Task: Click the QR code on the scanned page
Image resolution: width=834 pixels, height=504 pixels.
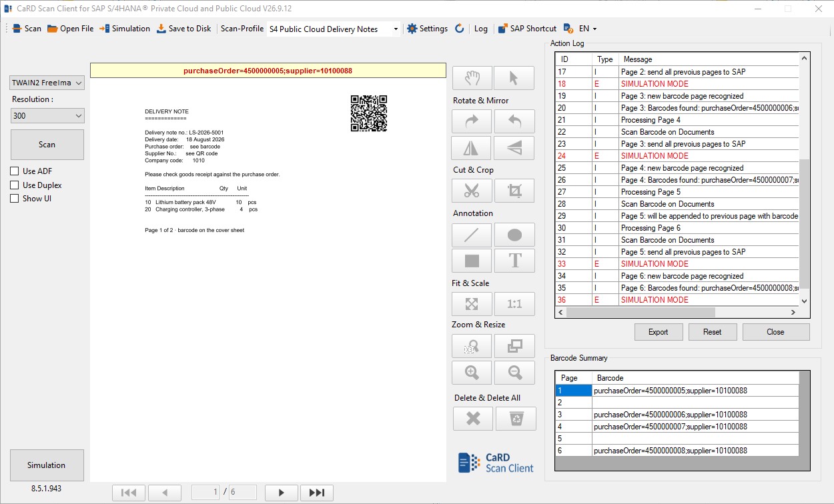Action: click(x=369, y=113)
